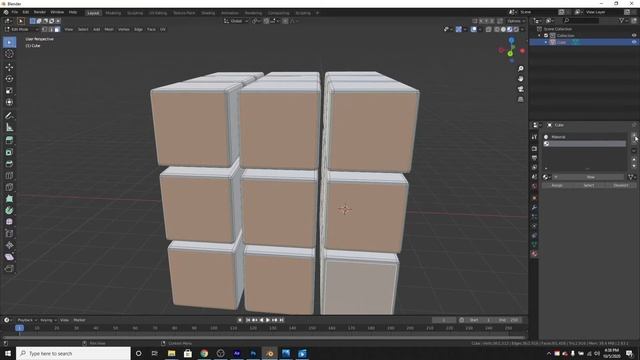Select the Extrude Region tool
The height and width of the screenshot is (360, 640).
point(9,141)
